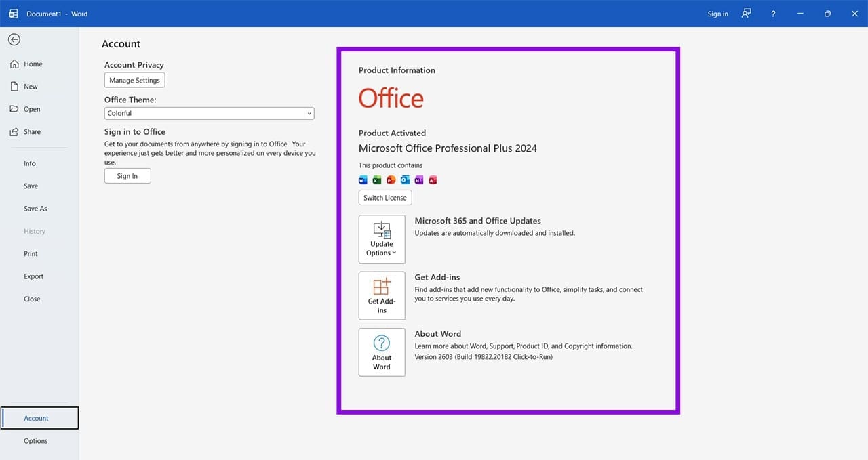Screen dimensions: 868x460
Task: Click the Sign In button under Account
Action: coord(127,176)
